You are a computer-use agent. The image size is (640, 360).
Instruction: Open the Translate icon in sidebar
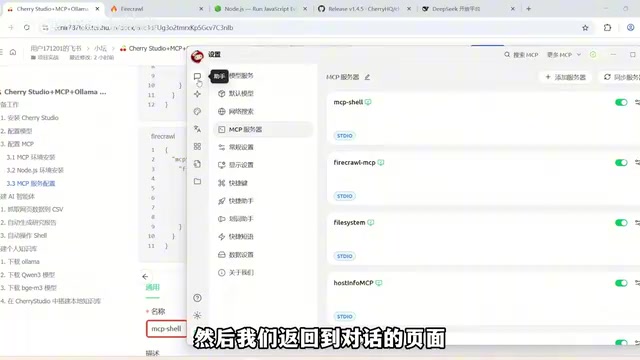pos(197,129)
